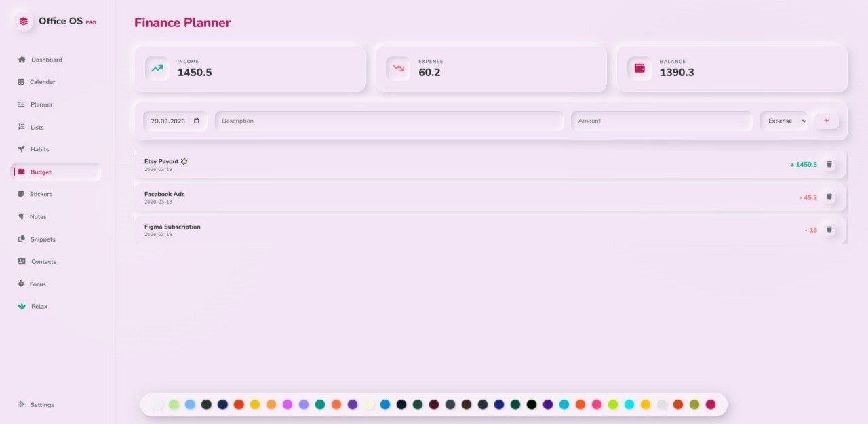Open the Habits section
The width and height of the screenshot is (868, 424).
(x=39, y=149)
